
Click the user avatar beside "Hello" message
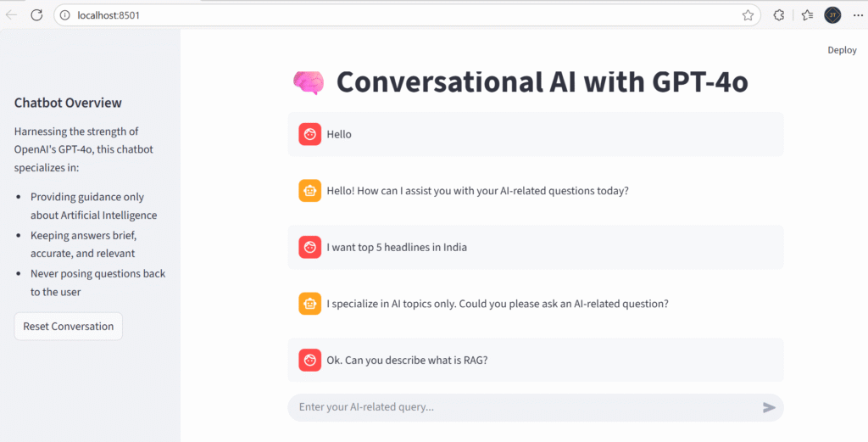309,134
